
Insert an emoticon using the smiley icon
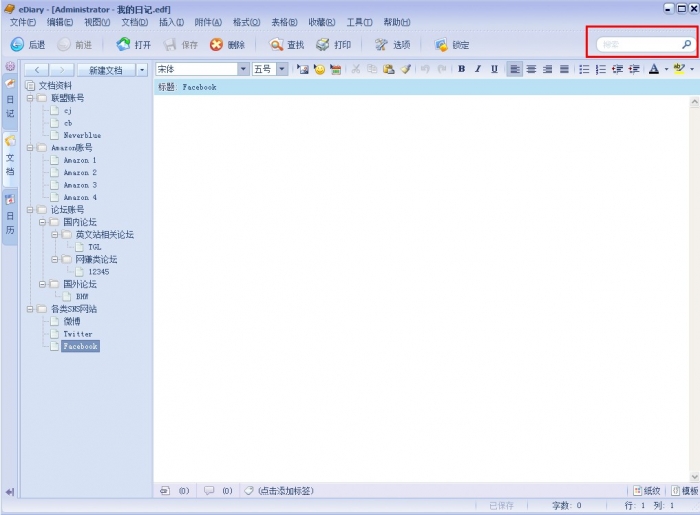tap(319, 70)
